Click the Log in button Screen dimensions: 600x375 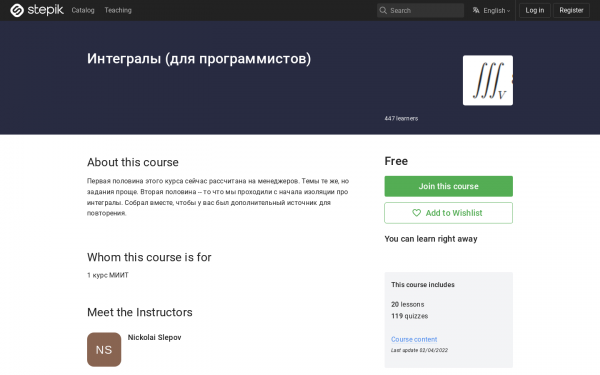click(535, 10)
